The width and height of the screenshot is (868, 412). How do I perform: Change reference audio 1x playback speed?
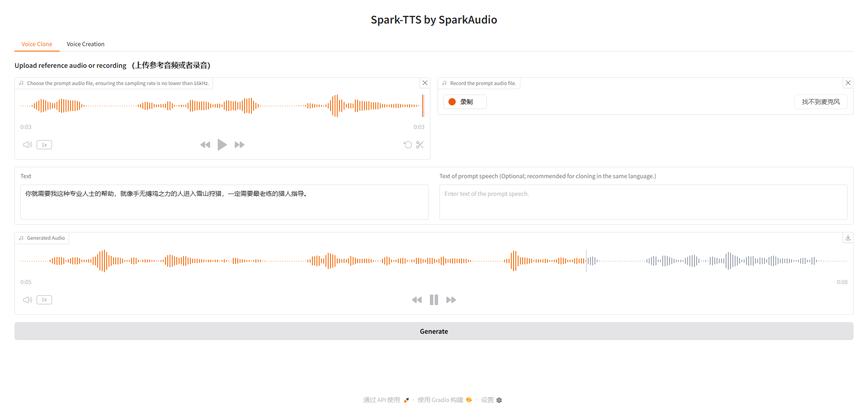pos(44,145)
